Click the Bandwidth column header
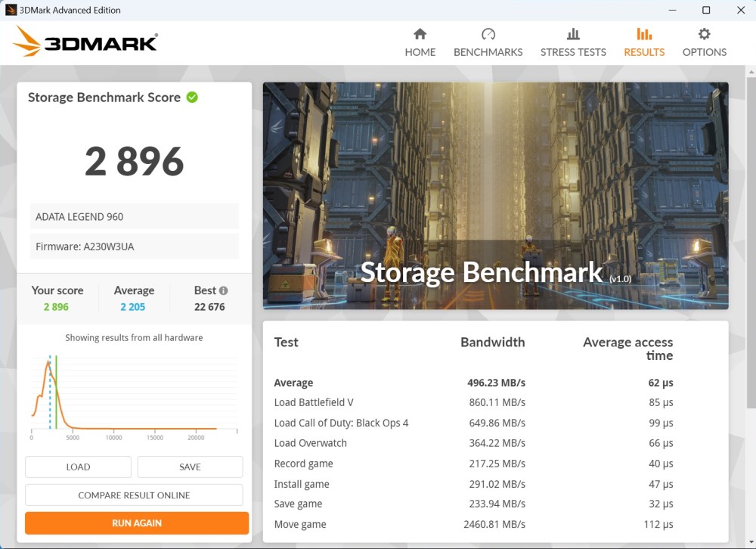The width and height of the screenshot is (756, 549). click(492, 342)
